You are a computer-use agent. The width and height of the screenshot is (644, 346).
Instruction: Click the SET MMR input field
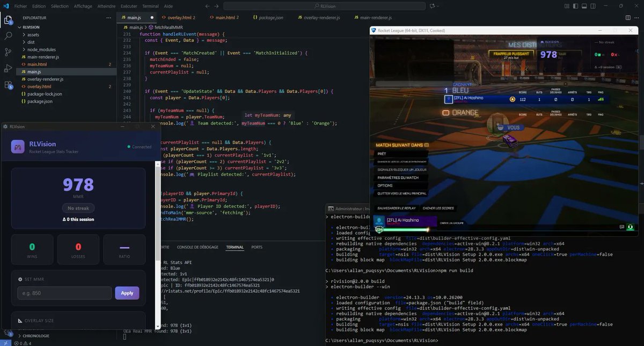pos(64,293)
